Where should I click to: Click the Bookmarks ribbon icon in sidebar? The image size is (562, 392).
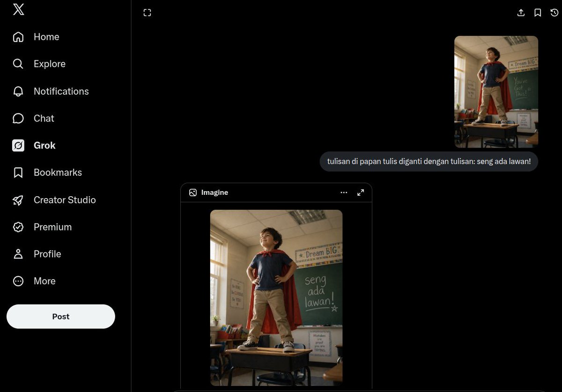(x=18, y=173)
